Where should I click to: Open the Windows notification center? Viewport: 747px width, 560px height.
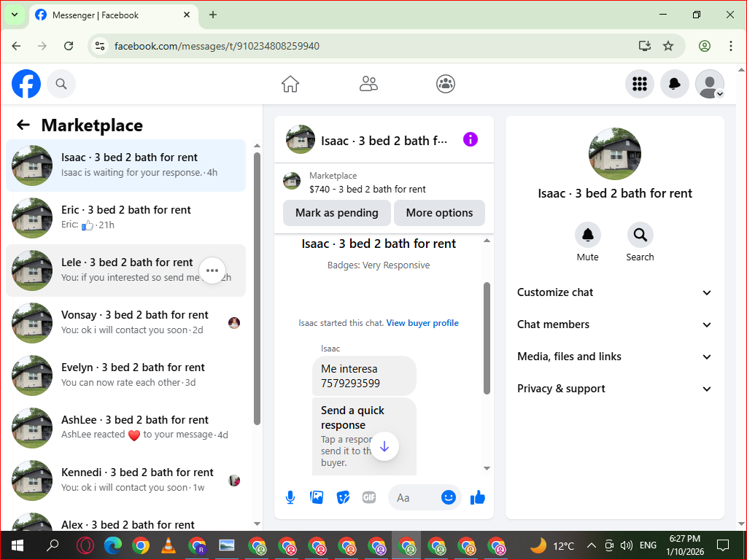[x=723, y=545]
